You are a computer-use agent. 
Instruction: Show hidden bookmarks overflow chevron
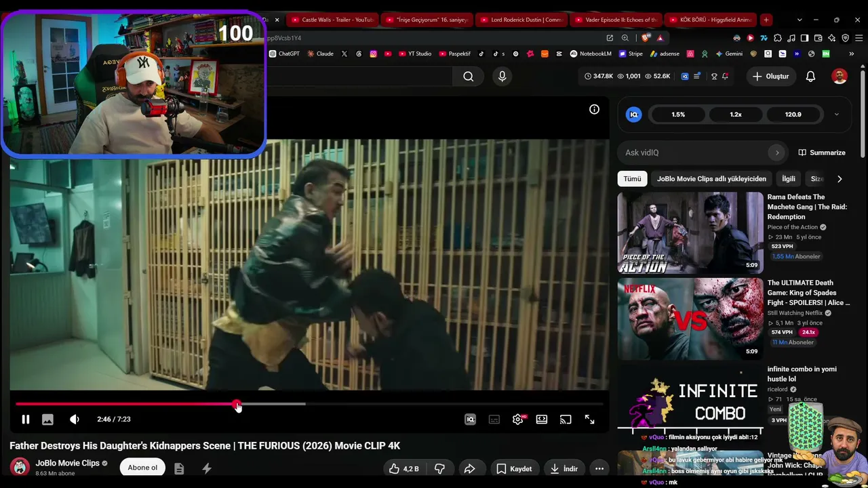(851, 54)
